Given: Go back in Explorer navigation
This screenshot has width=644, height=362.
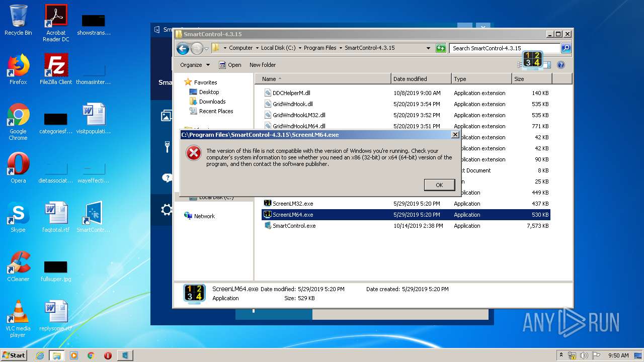Looking at the screenshot, I should 183,48.
